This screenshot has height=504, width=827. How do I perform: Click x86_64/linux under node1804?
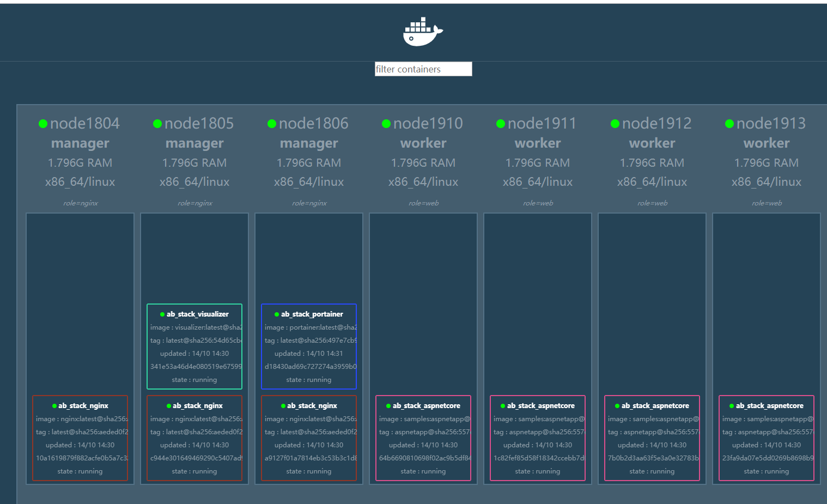click(80, 182)
